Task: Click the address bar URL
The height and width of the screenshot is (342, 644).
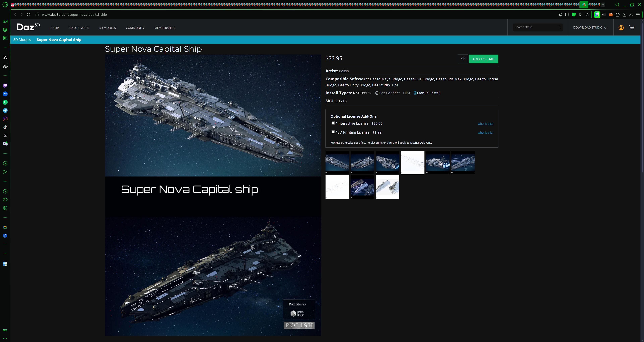Action: pos(74,14)
